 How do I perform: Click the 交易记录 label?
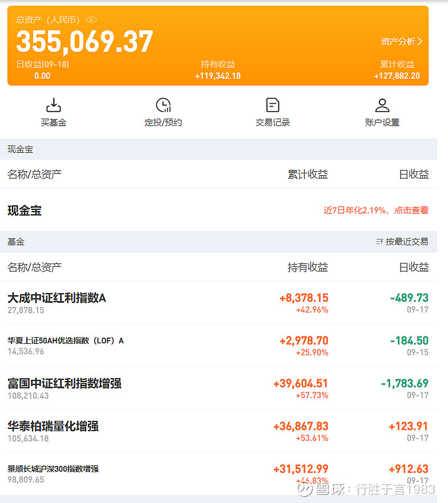[273, 122]
